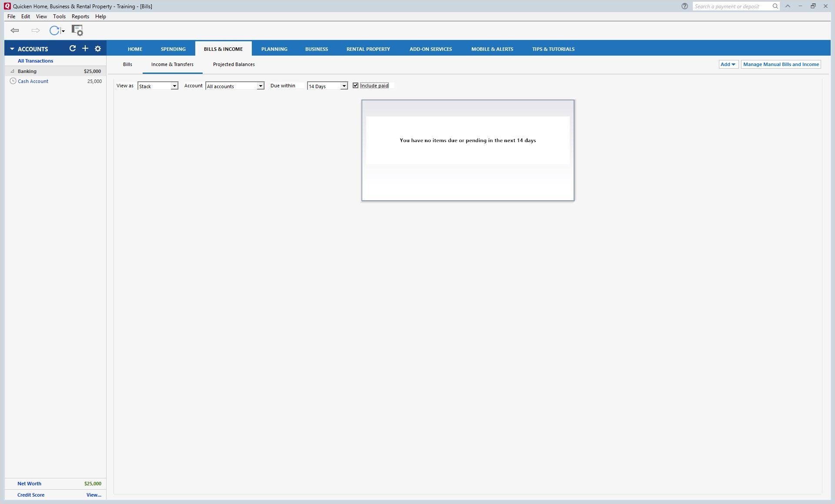835x504 pixels.
Task: Open the Reports menu
Action: pyautogui.click(x=80, y=17)
